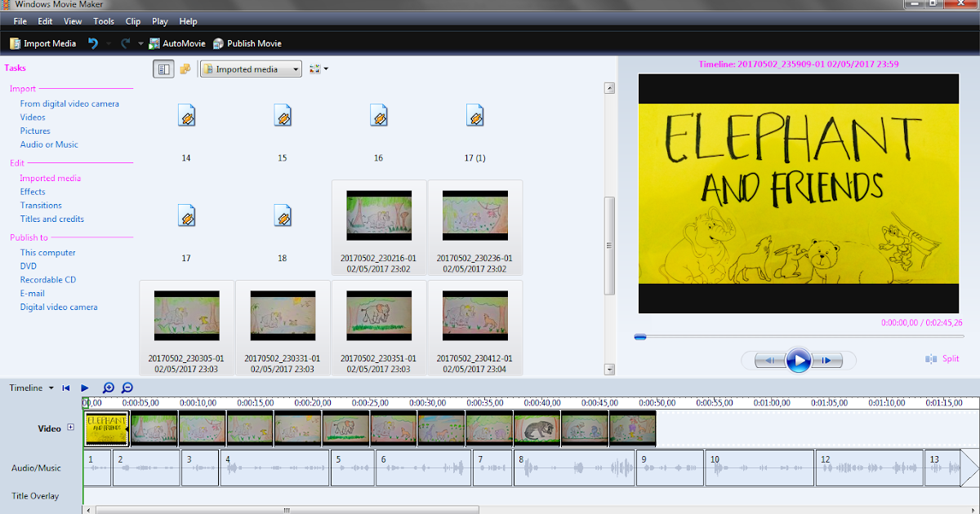Image resolution: width=980 pixels, height=514 pixels.
Task: Publish to This computer
Action: click(x=48, y=253)
